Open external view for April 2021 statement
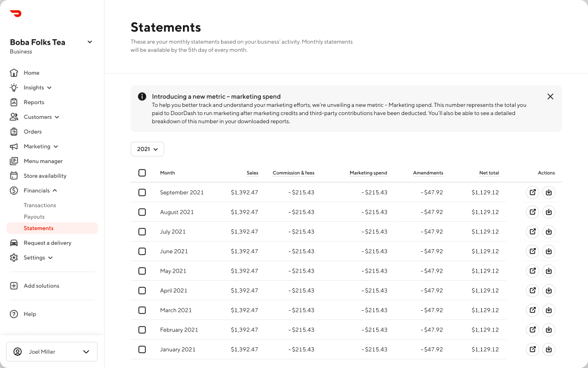588x368 pixels. pyautogui.click(x=532, y=290)
